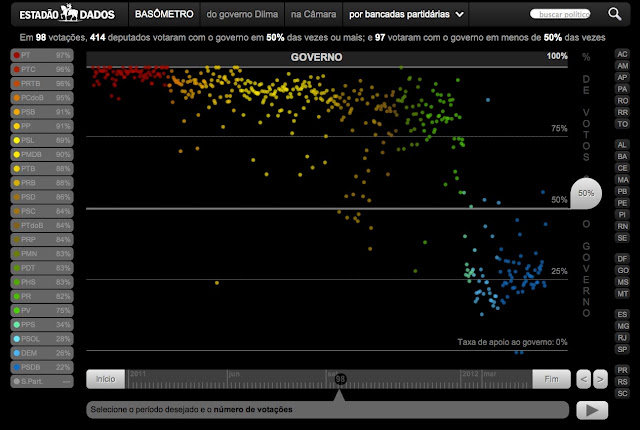The width and height of the screenshot is (640, 430).
Task: Step to next vote with right arrow
Action: coord(600,379)
